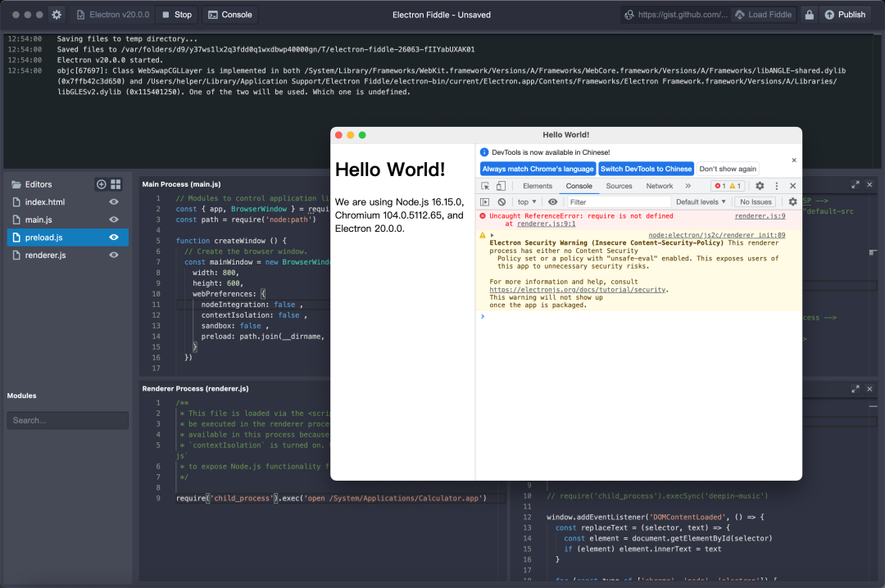The height and width of the screenshot is (588, 885).
Task: Switch to DevTools Sources tab
Action: (619, 186)
